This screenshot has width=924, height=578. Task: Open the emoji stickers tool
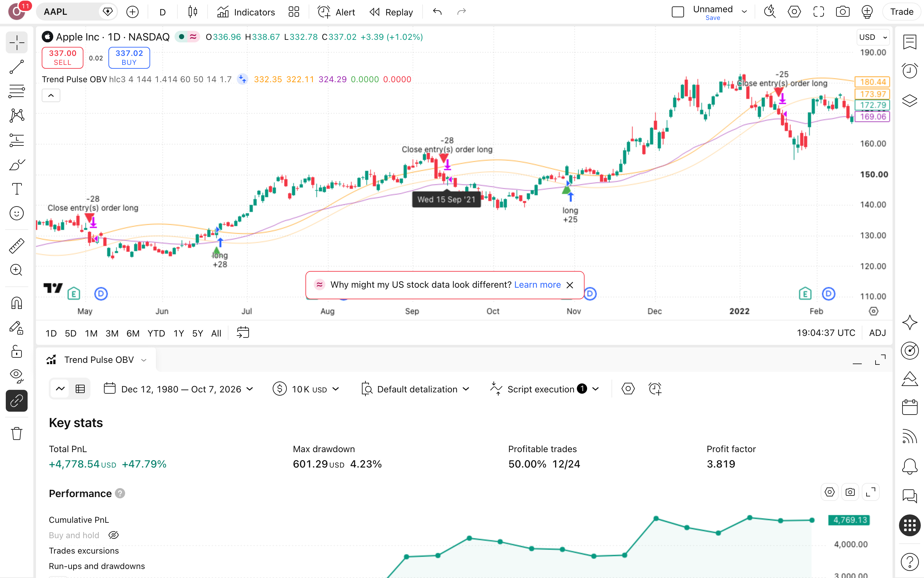pyautogui.click(x=16, y=213)
